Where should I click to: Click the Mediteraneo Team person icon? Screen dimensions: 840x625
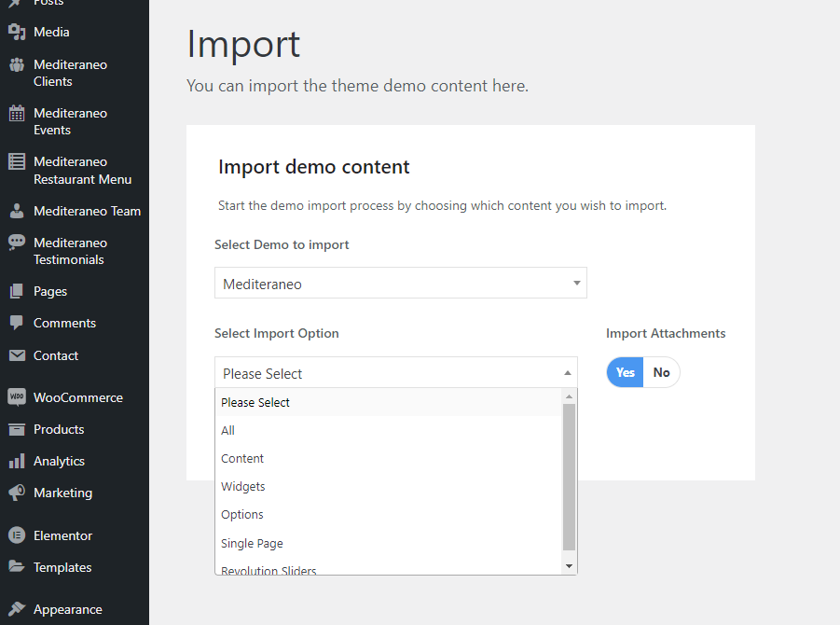click(x=17, y=211)
